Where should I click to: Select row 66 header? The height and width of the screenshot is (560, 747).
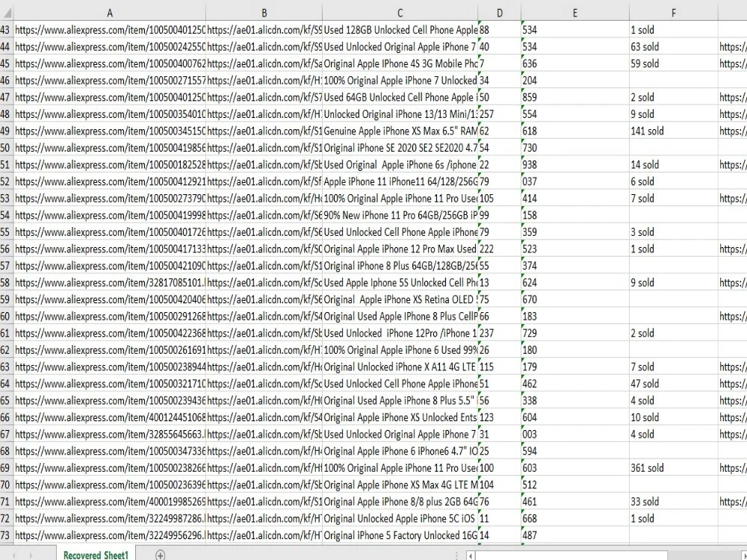click(6, 417)
